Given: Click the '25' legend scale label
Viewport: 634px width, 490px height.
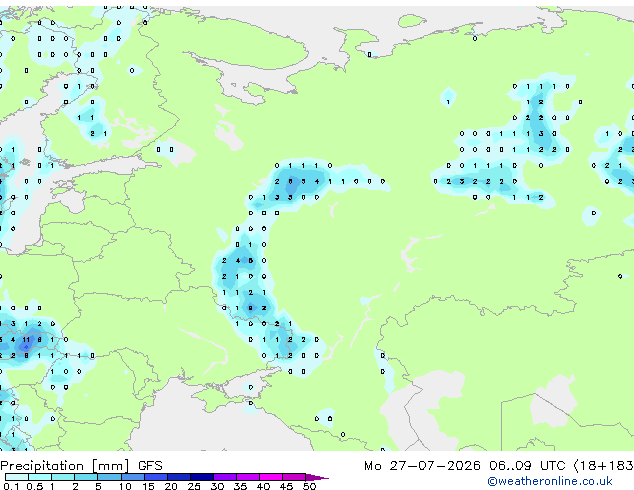Looking at the screenshot, I should click(194, 486).
